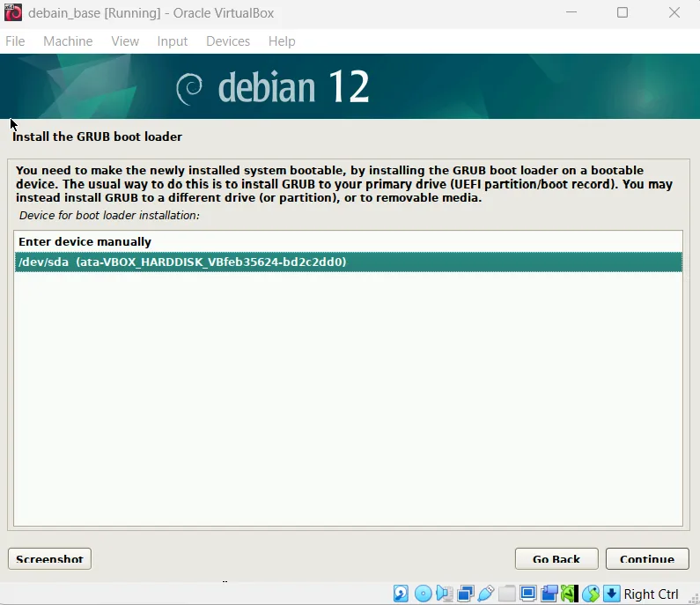Image resolution: width=700 pixels, height=605 pixels.
Task: Maximize the VirtualBox window
Action: 623,12
